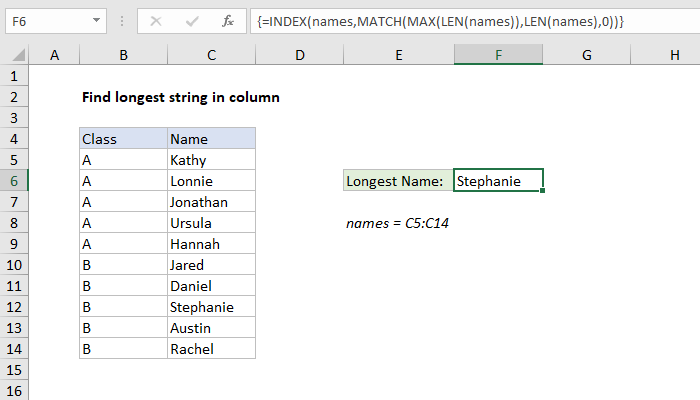Screen dimensions: 700x400
Task: Click the Cancel X icon in formula bar
Action: tap(155, 20)
